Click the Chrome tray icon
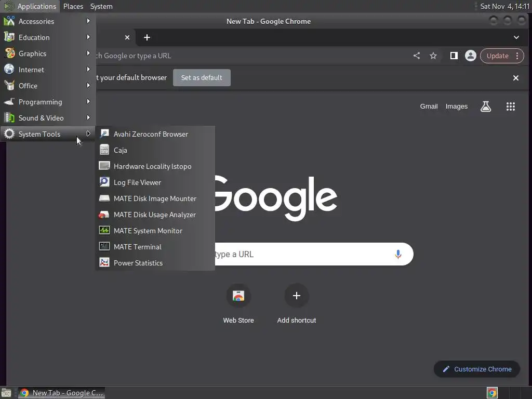Viewport: 532px width, 399px height. (x=492, y=393)
